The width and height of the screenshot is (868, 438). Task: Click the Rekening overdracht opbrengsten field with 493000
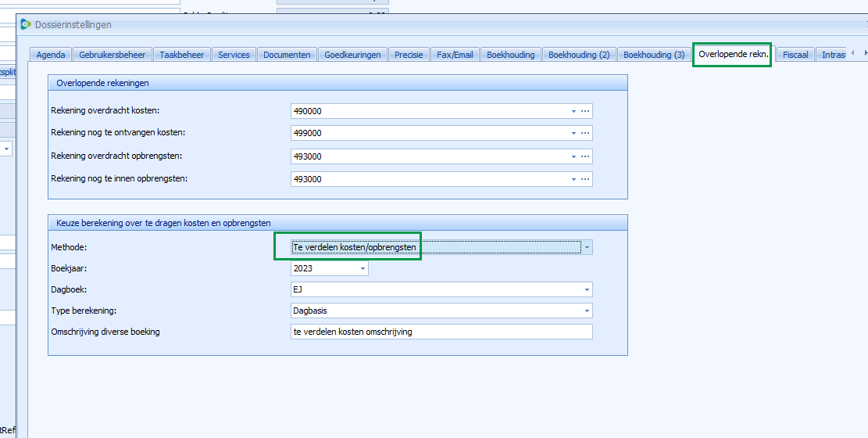pyautogui.click(x=430, y=156)
